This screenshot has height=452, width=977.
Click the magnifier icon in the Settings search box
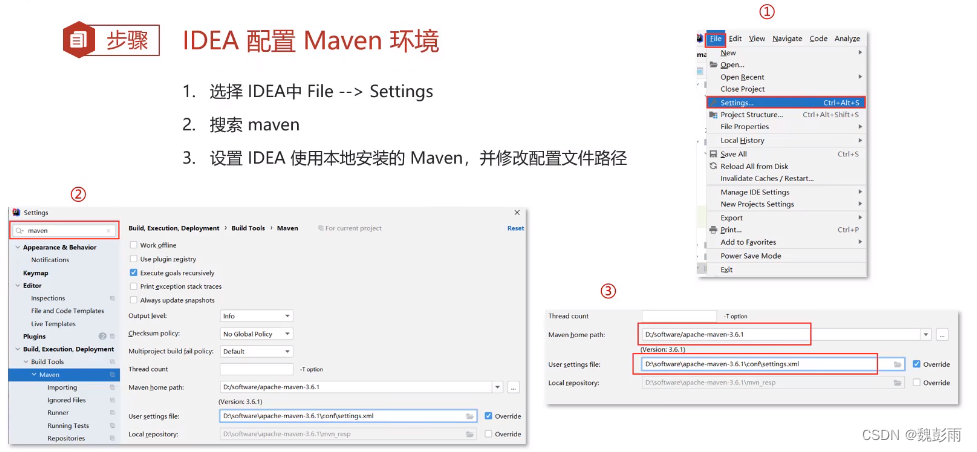(x=19, y=231)
